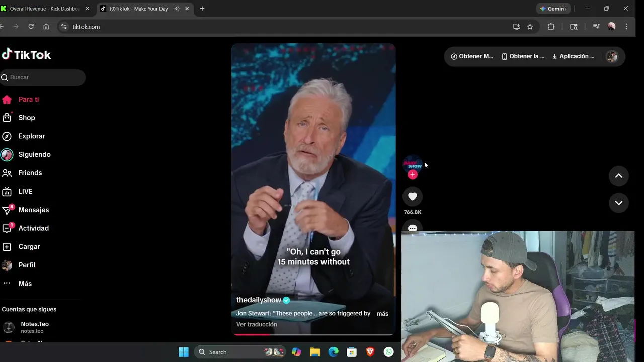Click the Friends people icon

coord(7,173)
